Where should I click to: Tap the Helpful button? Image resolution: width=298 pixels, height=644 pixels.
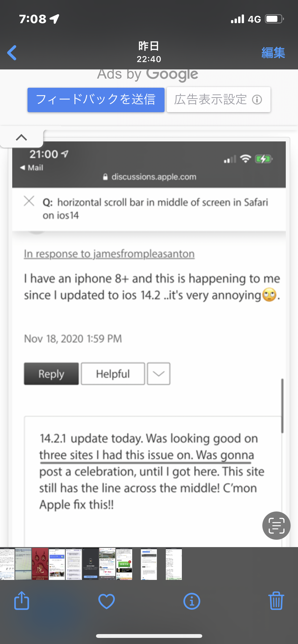113,374
